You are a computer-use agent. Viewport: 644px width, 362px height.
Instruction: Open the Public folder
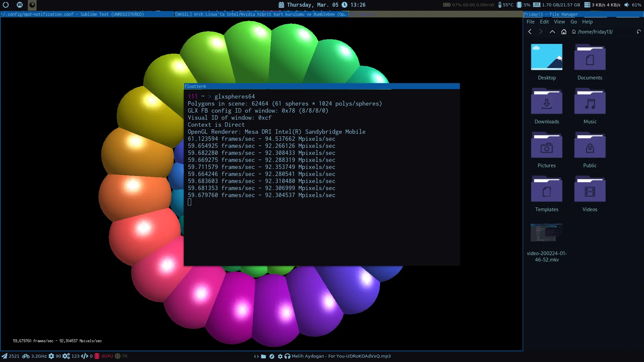coord(590,150)
